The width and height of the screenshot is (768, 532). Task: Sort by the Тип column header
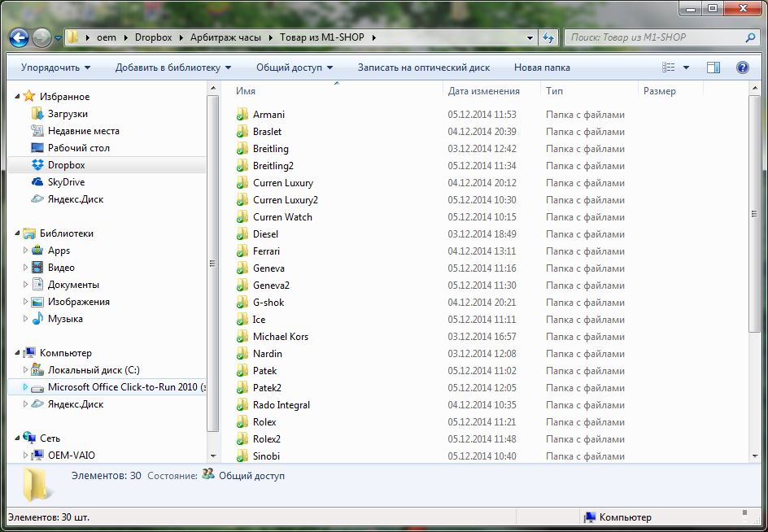[589, 91]
